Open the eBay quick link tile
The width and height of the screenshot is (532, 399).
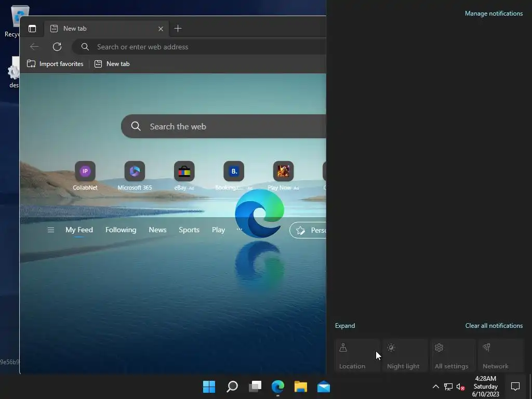184,176
